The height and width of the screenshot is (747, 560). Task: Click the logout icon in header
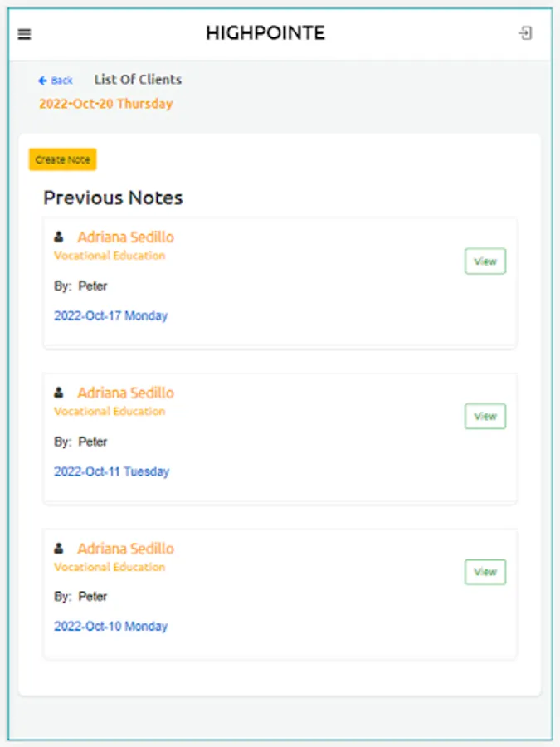(x=525, y=33)
